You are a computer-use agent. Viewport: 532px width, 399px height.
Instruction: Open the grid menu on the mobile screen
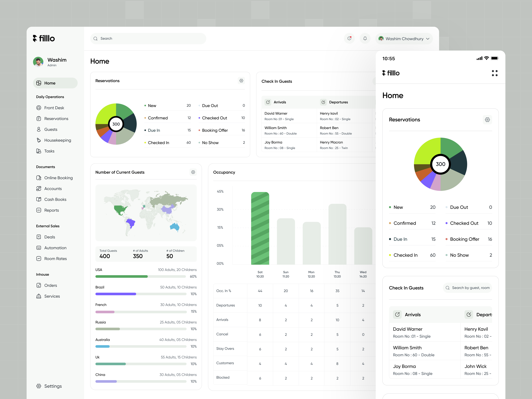click(x=495, y=73)
